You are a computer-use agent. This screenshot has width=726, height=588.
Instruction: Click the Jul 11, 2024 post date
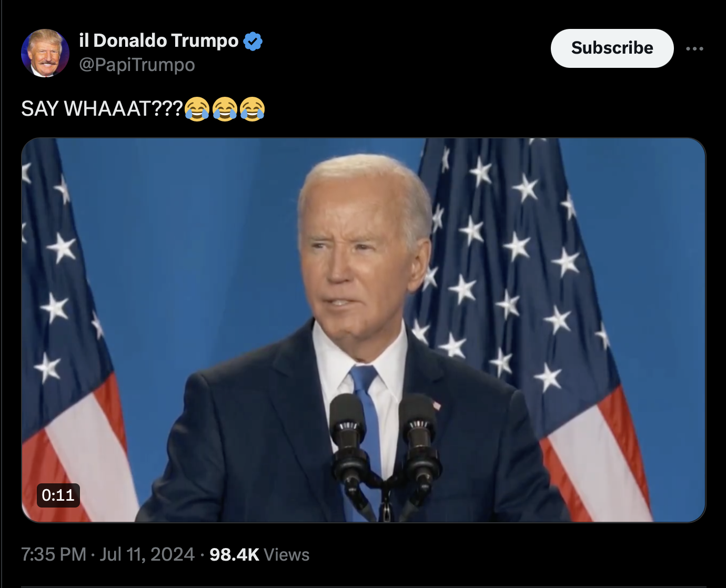tap(147, 554)
